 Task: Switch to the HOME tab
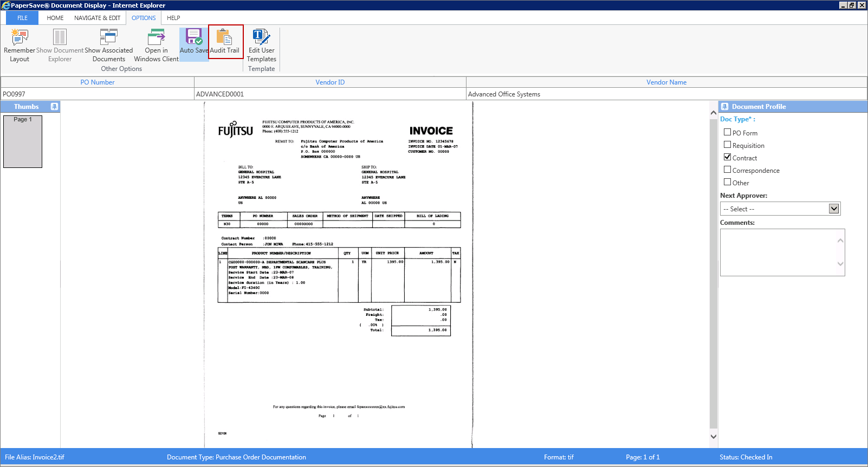[x=55, y=18]
